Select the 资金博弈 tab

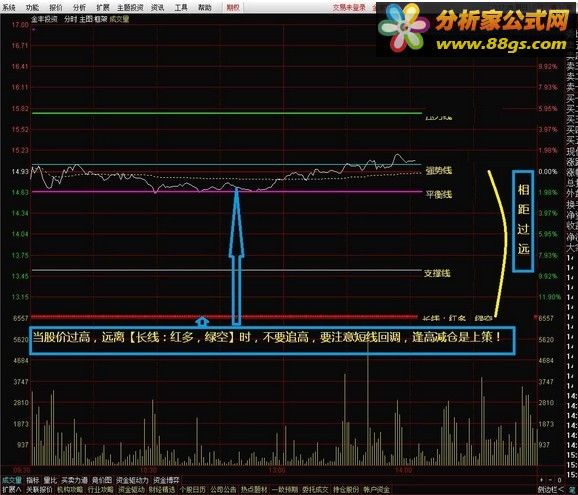click(166, 480)
